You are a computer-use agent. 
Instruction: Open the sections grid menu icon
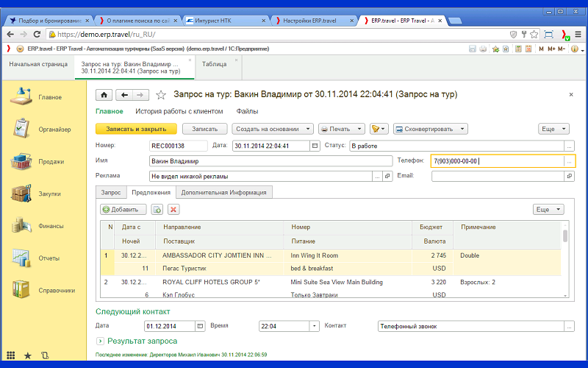pyautogui.click(x=11, y=355)
